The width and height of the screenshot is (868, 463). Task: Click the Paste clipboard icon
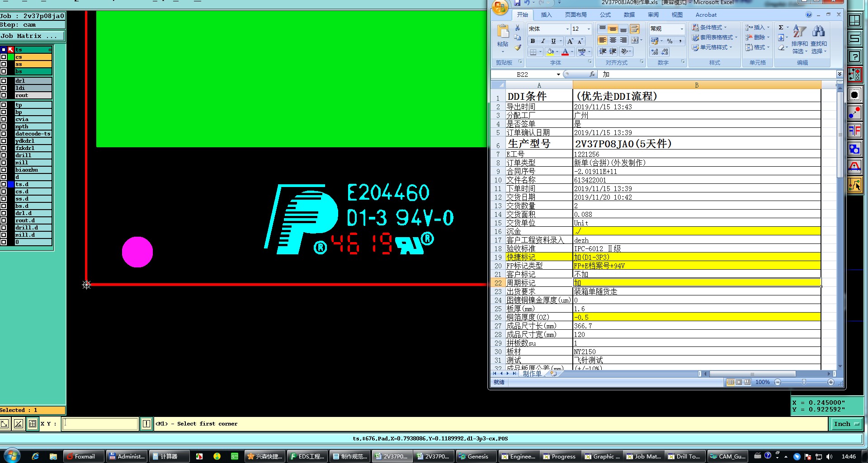tap(503, 32)
